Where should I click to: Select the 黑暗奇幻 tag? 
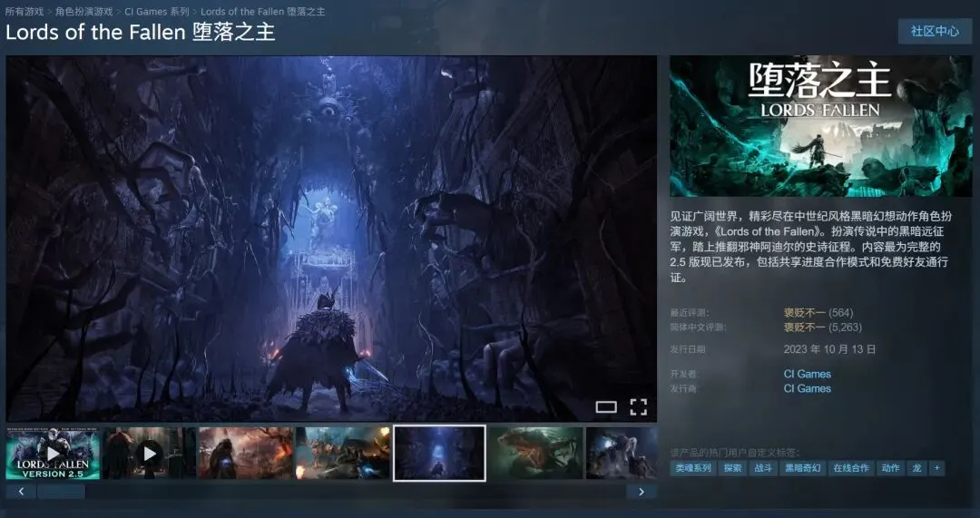pos(803,468)
